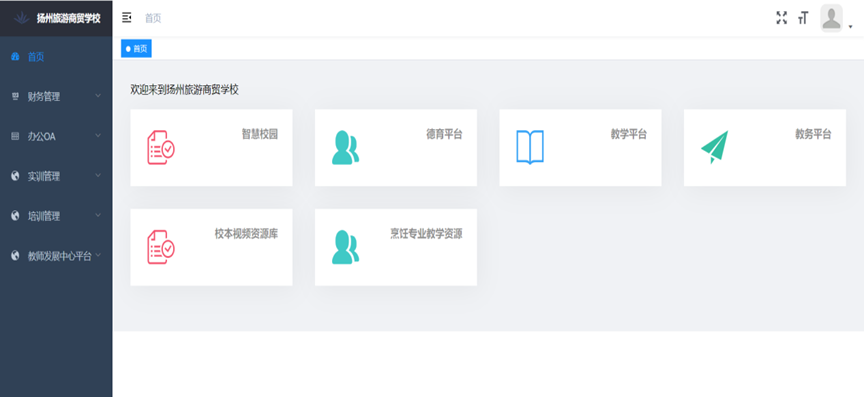The height and width of the screenshot is (397, 864).
Task: Click the 教师发展中心平台 globe icon
Action: [15, 255]
